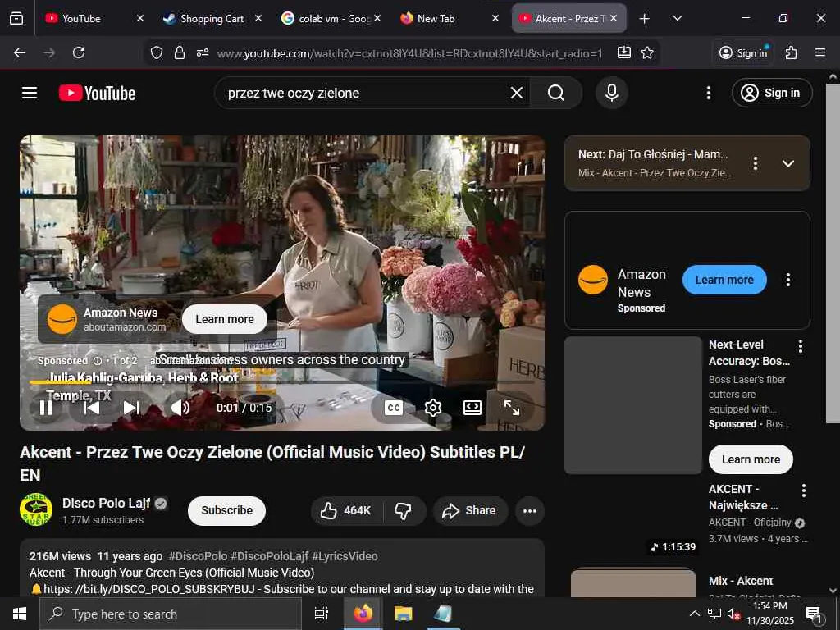This screenshot has width=840, height=630.
Task: View site security padlock info
Action: pyautogui.click(x=180, y=52)
